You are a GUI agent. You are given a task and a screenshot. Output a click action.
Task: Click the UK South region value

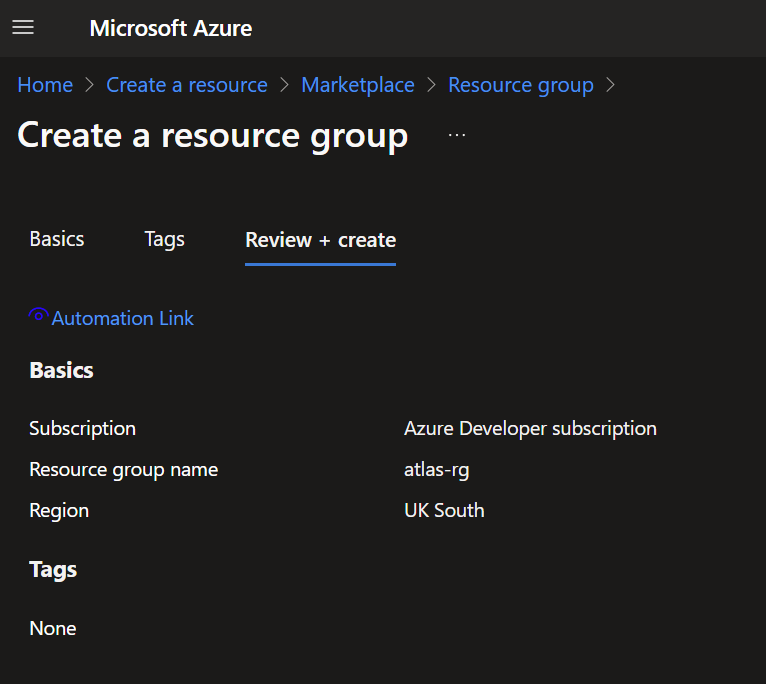[x=444, y=510]
